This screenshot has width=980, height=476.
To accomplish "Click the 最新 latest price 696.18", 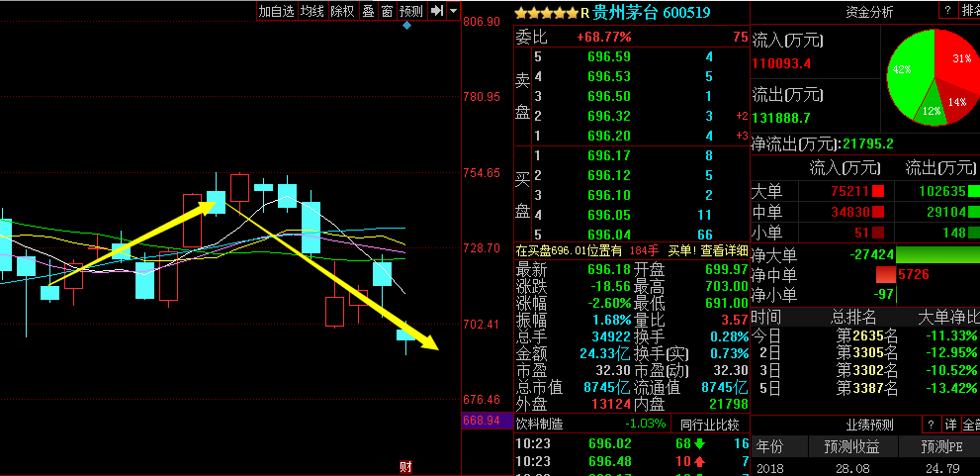I will click(x=609, y=269).
